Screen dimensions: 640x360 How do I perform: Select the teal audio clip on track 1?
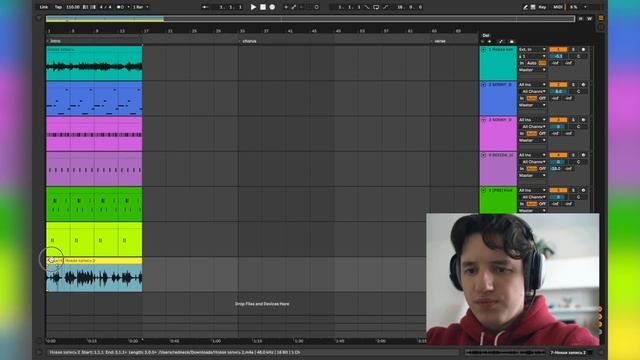point(94,63)
